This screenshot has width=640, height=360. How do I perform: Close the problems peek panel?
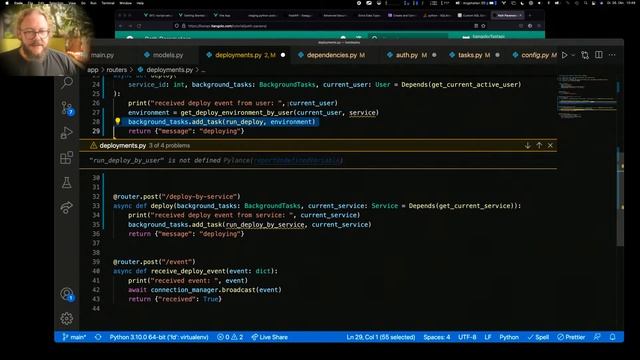pos(550,145)
